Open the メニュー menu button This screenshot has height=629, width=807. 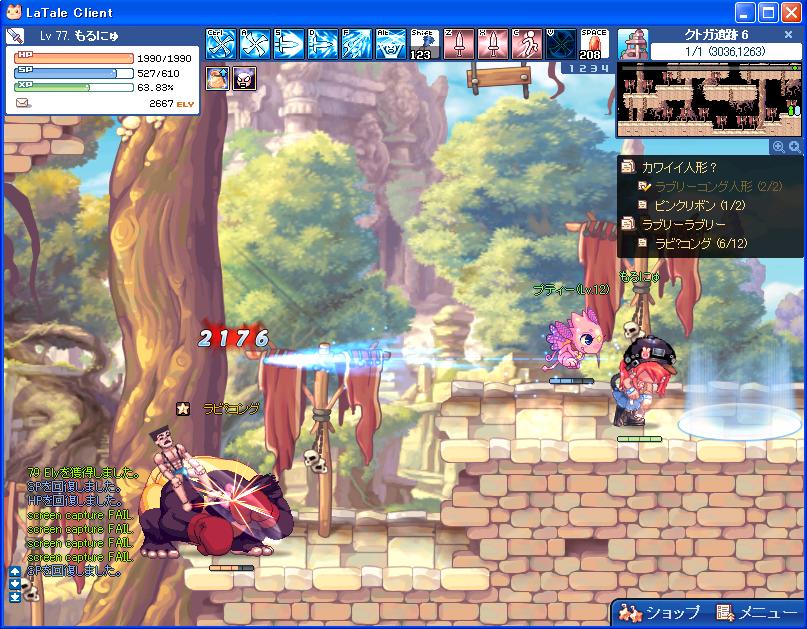point(756,613)
